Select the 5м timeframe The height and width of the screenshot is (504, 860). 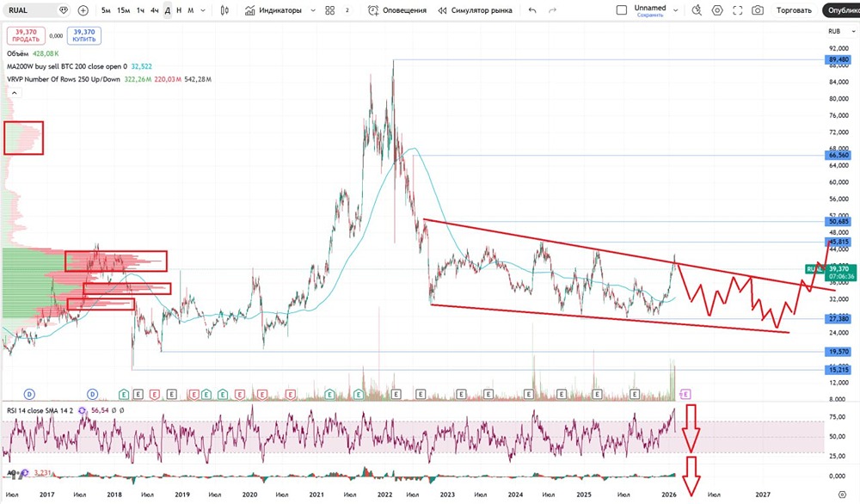(107, 9)
